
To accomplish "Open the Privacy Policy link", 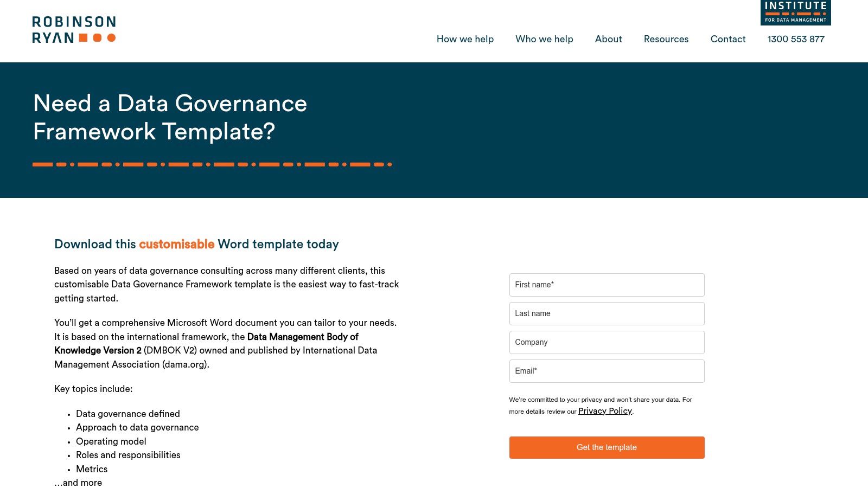I will [605, 411].
